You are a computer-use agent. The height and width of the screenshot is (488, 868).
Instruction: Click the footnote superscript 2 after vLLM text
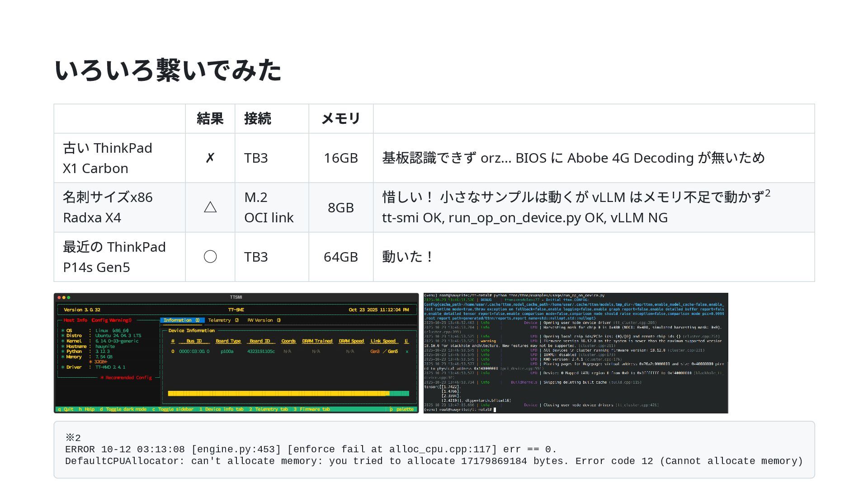(767, 193)
